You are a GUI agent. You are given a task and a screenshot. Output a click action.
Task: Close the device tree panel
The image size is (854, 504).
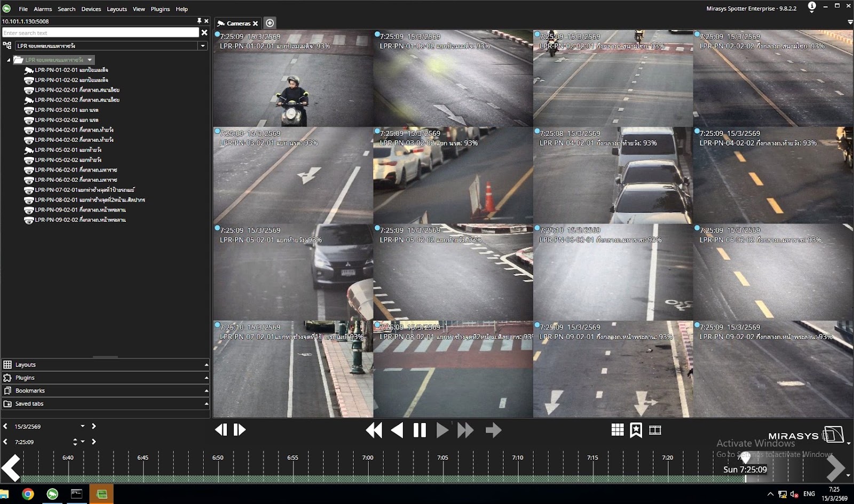pos(207,21)
